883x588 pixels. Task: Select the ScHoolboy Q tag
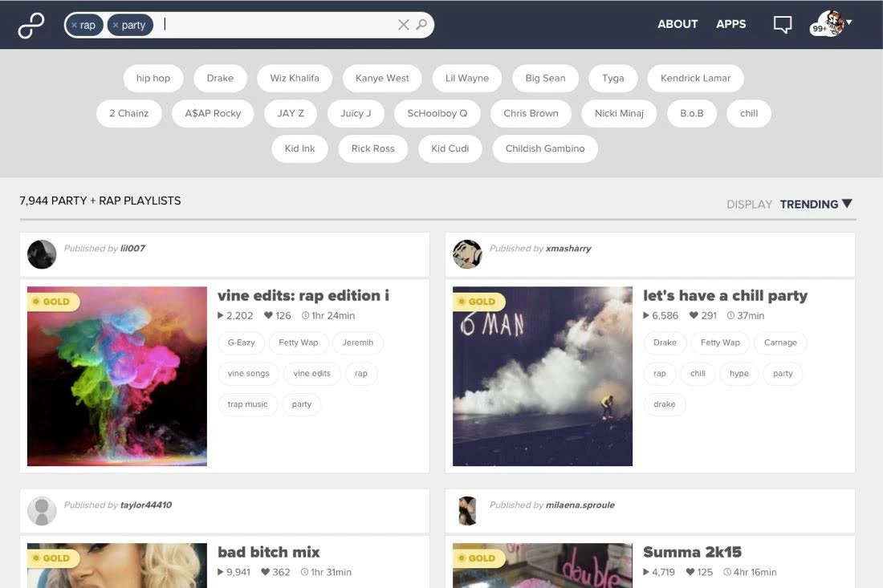(x=437, y=114)
